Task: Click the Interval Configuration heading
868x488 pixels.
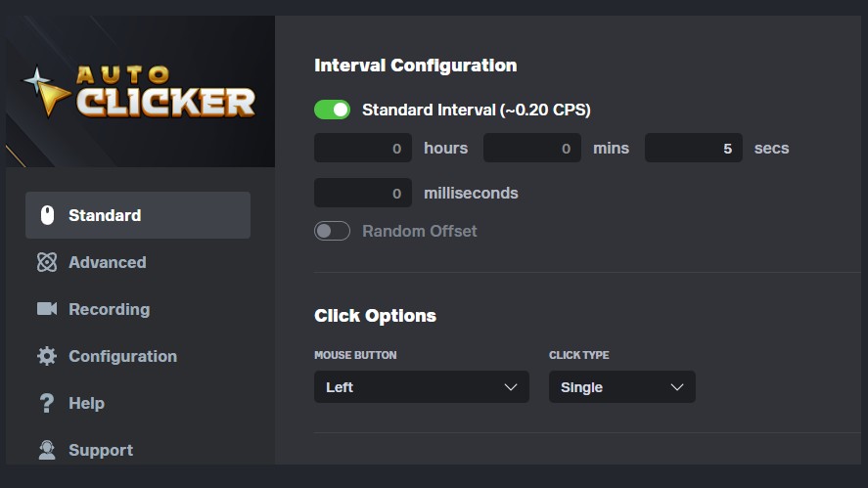Action: click(415, 66)
